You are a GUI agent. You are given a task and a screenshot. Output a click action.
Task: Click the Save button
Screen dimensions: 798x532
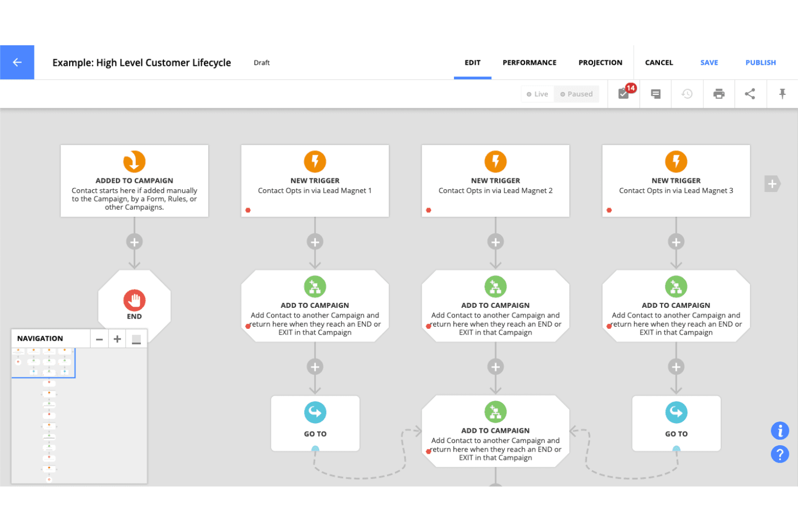tap(709, 63)
